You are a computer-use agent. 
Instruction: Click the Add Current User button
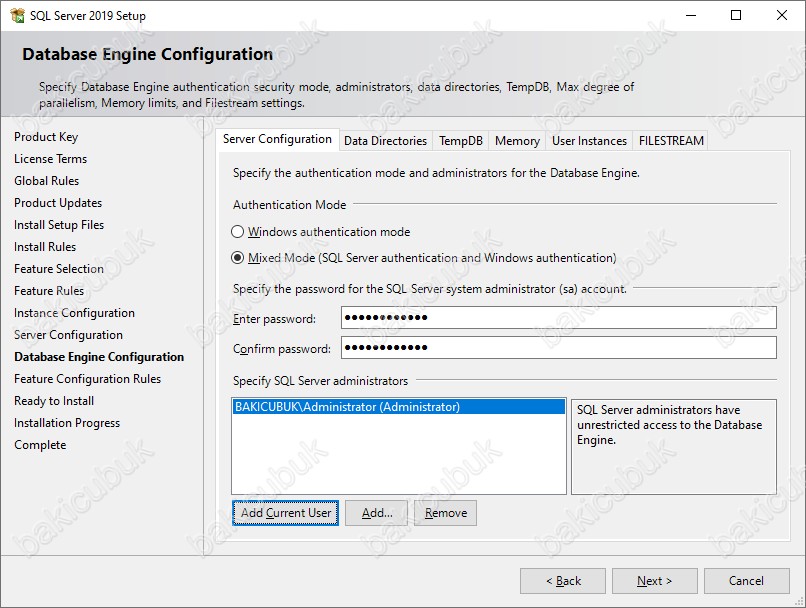click(x=285, y=513)
